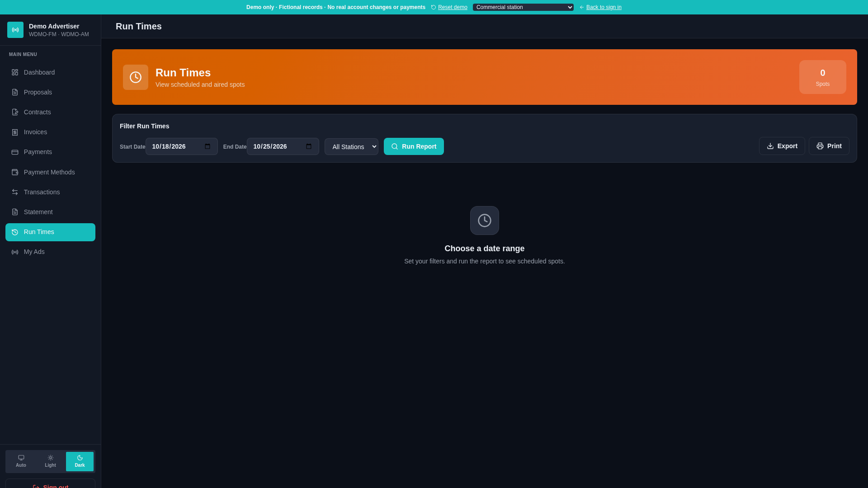Click the My Ads radio signal icon

coord(15,252)
